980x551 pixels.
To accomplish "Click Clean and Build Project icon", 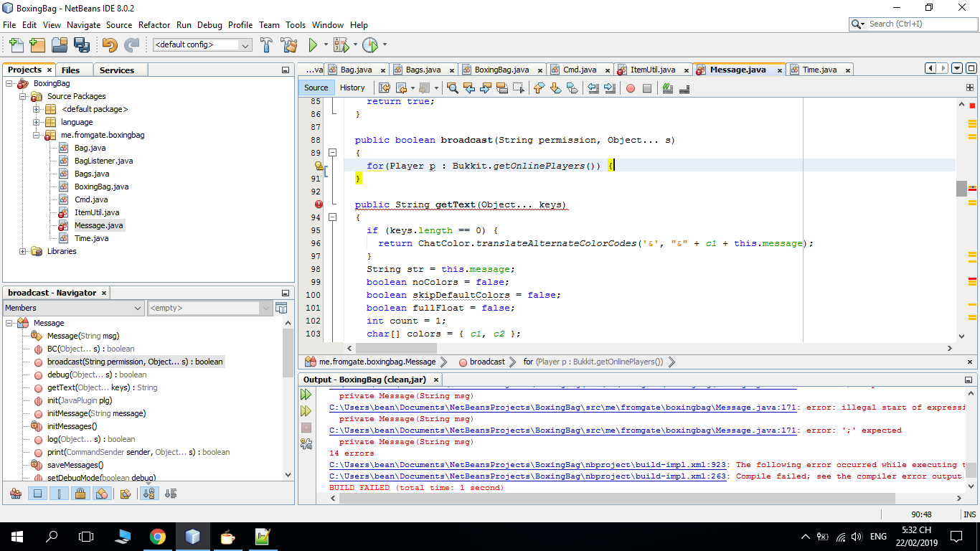I will pyautogui.click(x=289, y=44).
